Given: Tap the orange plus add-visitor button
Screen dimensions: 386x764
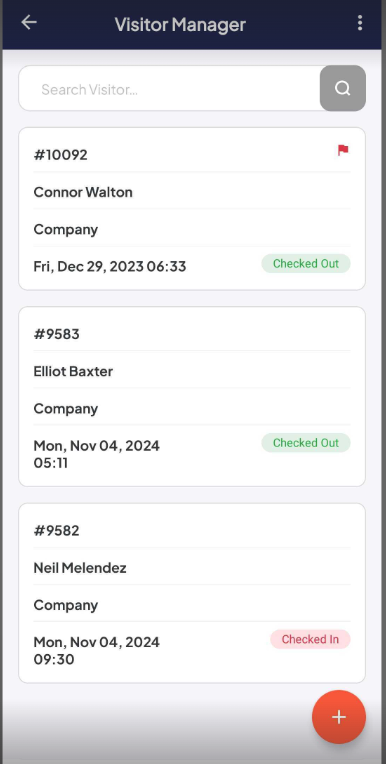Looking at the screenshot, I should click(x=339, y=717).
